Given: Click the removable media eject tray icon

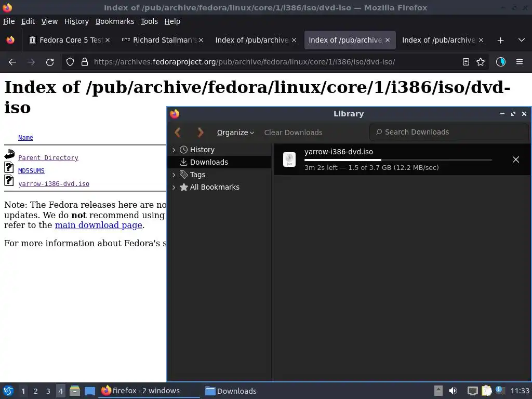Looking at the screenshot, I should pos(438,391).
